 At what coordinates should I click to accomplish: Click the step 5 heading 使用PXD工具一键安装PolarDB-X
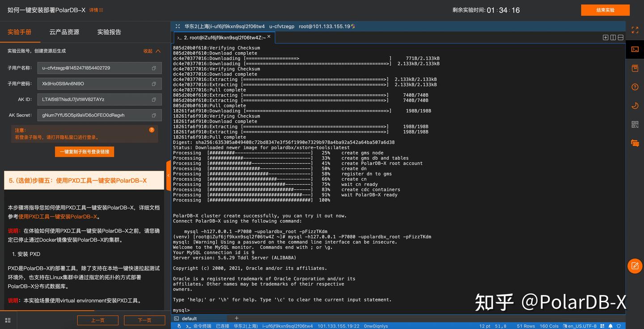[78, 181]
